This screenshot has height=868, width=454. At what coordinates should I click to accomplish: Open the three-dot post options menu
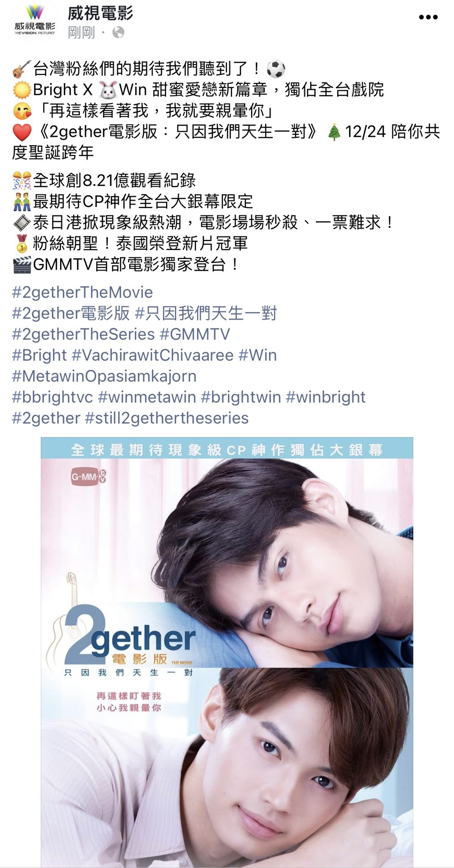(x=428, y=17)
